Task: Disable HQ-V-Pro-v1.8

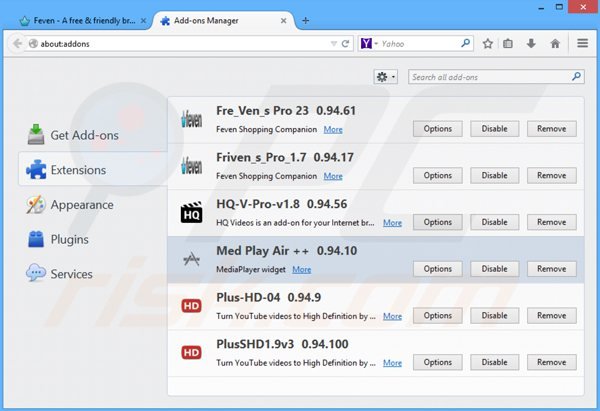Action: pos(494,222)
